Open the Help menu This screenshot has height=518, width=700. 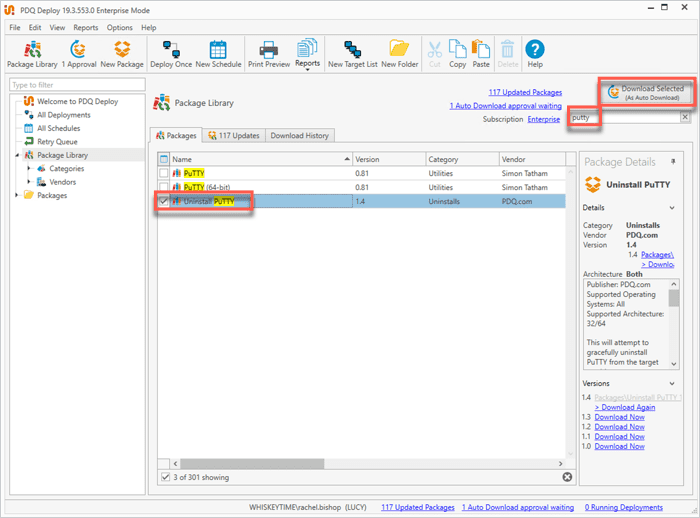pyautogui.click(x=149, y=28)
